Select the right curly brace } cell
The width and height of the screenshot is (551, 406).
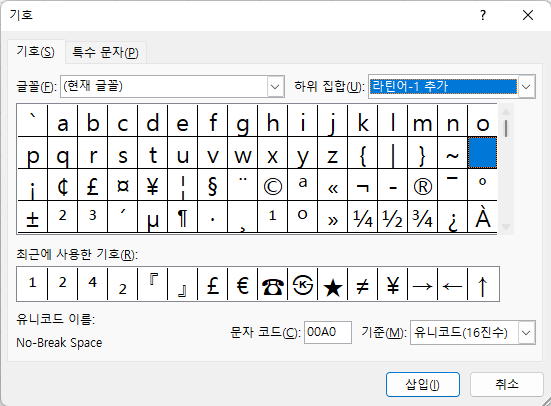tap(422, 153)
